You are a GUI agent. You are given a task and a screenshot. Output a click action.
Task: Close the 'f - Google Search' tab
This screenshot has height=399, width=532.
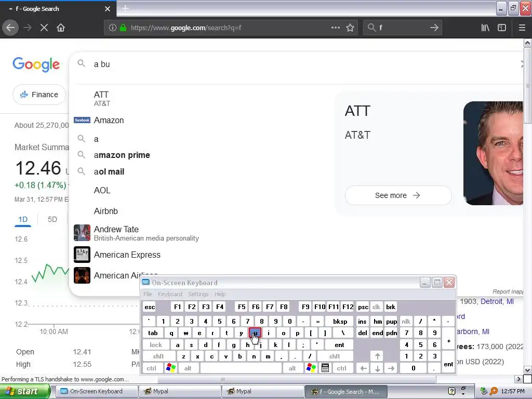point(107,9)
